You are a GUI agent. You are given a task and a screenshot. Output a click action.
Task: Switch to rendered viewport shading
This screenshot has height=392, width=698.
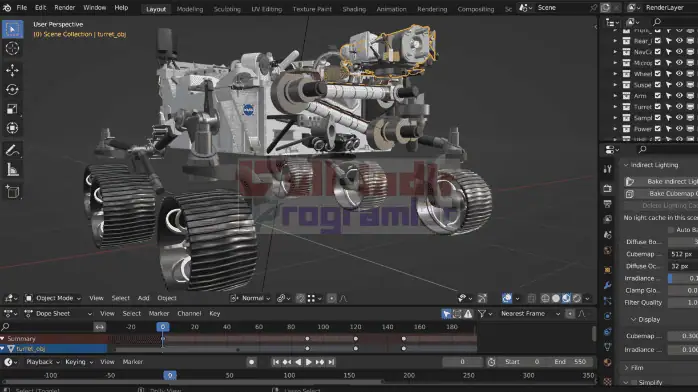[x=577, y=298]
